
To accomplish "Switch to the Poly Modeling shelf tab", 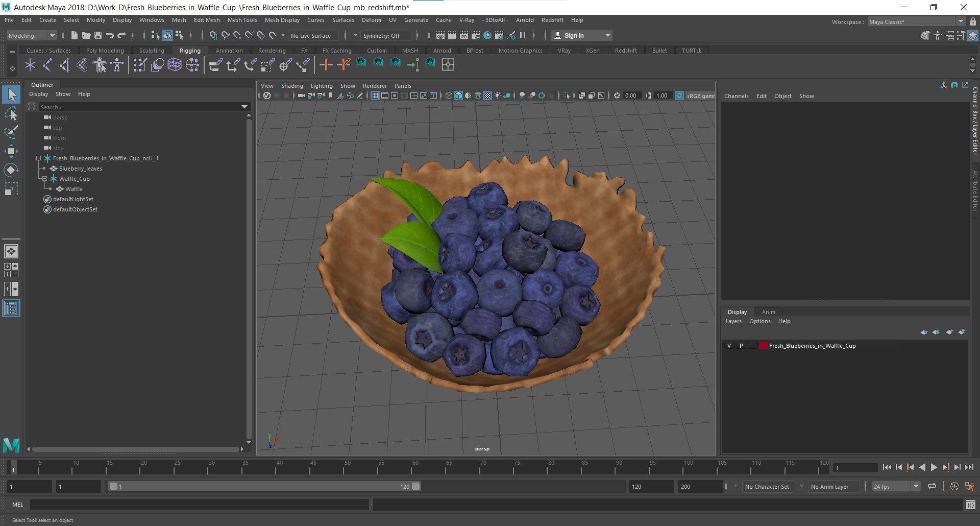I will click(105, 51).
